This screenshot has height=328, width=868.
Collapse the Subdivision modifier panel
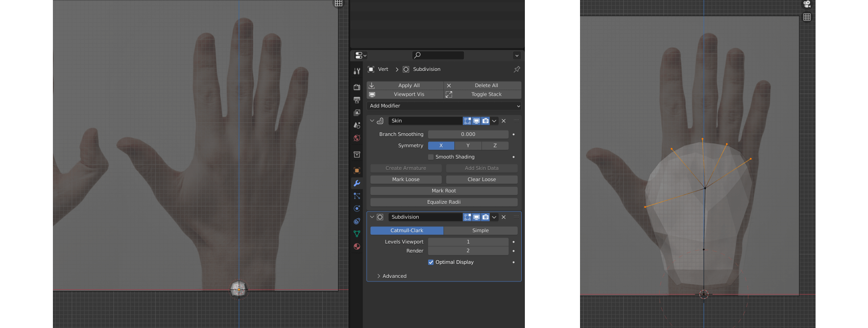(372, 217)
